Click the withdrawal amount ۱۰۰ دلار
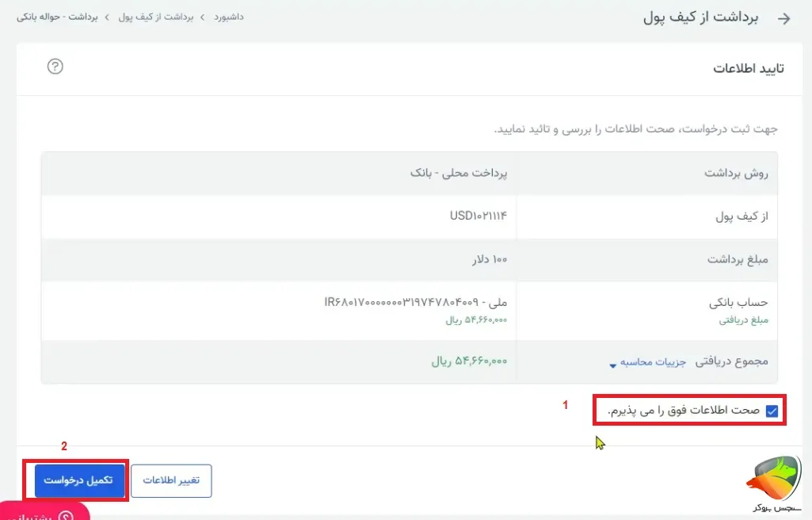Screen dimensions: 812x520 pos(490,259)
